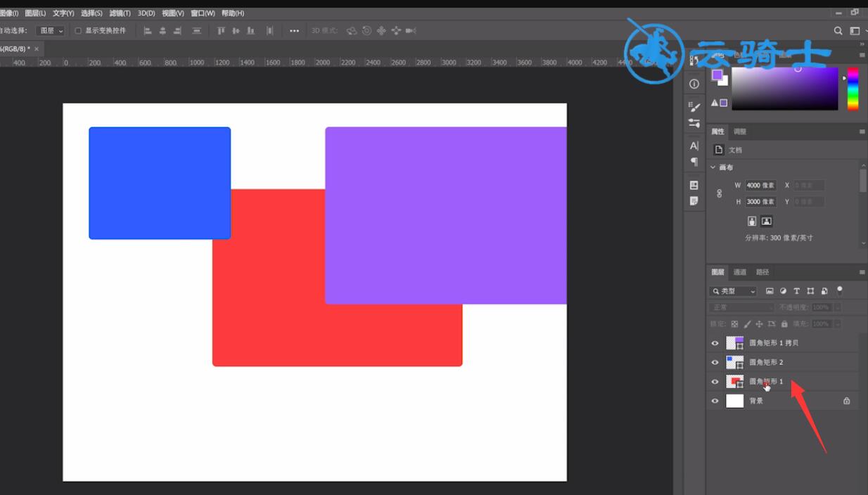Image resolution: width=868 pixels, height=495 pixels.
Task: Click the landscape canvas orientation button
Action: point(767,221)
